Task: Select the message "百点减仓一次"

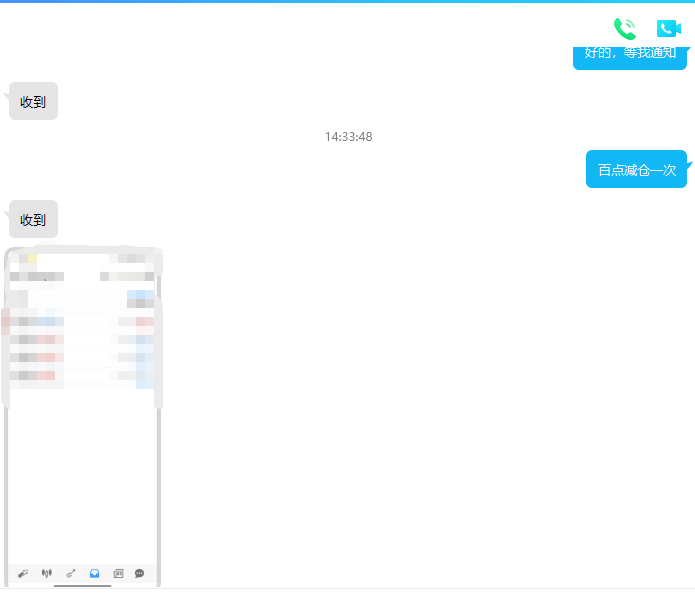Action: coord(636,169)
